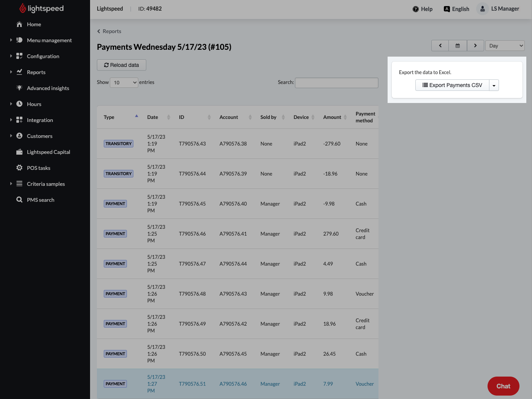
Task: Expand the Configuration submenu arrow
Action: [x=11, y=56]
